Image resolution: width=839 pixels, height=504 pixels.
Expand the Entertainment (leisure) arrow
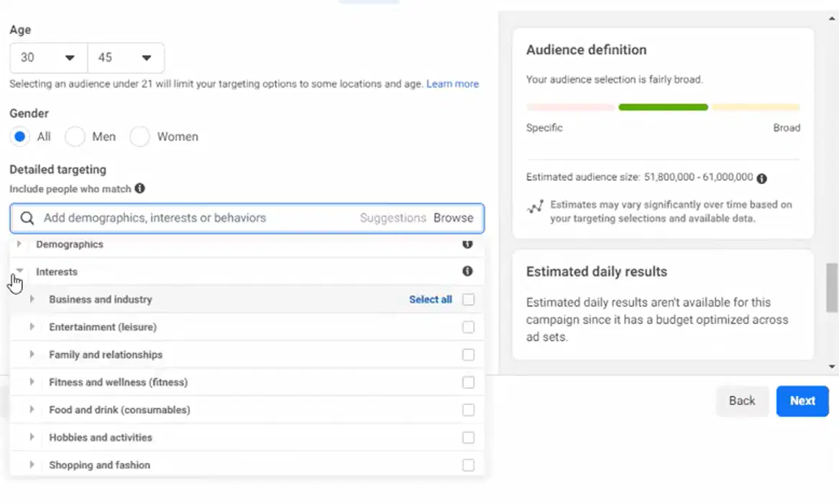point(32,326)
